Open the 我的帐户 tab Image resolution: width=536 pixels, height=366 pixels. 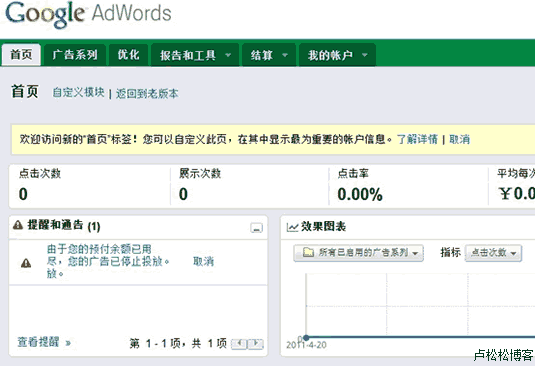[x=337, y=55]
